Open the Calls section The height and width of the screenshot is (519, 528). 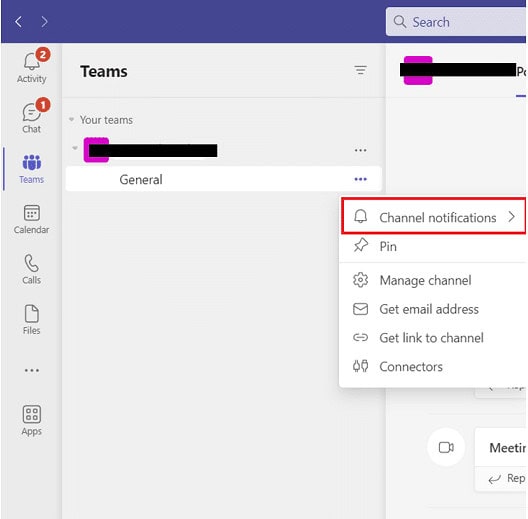32,269
